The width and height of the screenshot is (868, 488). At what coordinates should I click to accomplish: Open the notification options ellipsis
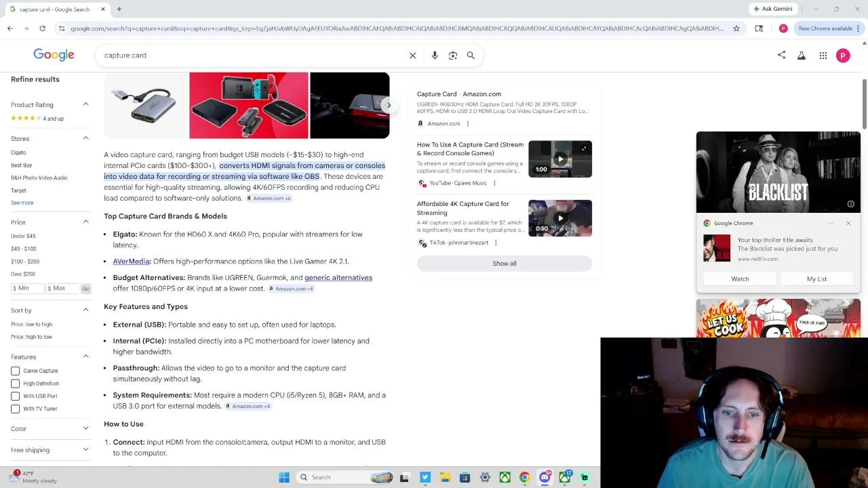click(830, 223)
